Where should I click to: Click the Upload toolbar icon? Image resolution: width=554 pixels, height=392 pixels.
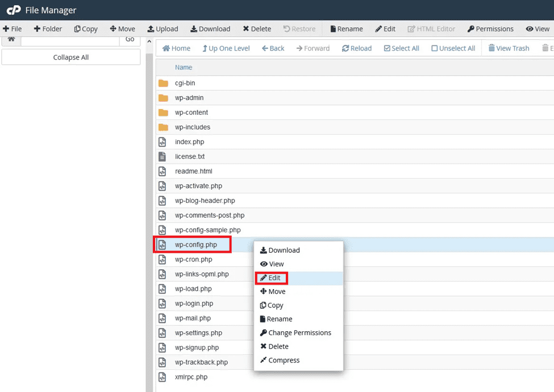tap(151, 29)
